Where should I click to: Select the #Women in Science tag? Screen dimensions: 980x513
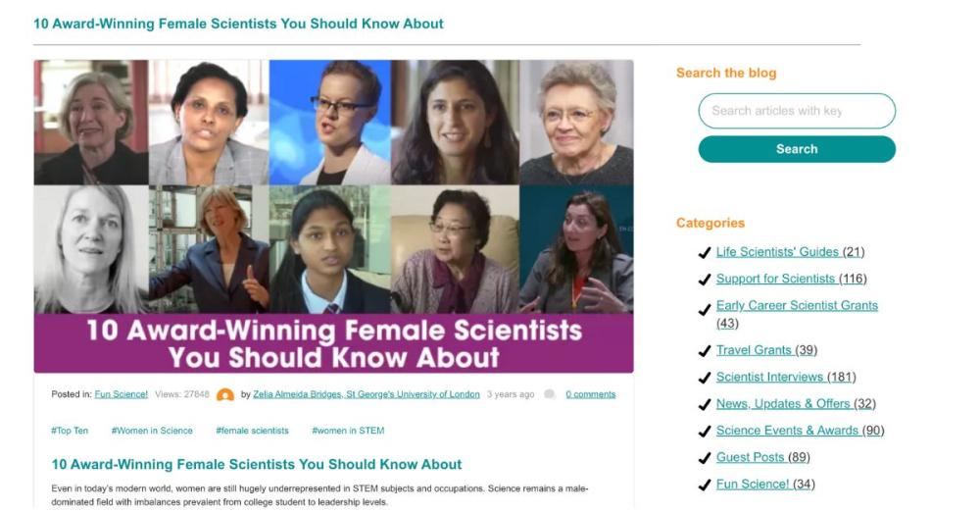[x=152, y=431]
